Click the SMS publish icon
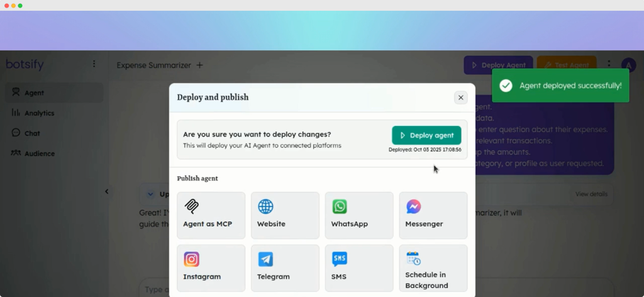Image resolution: width=644 pixels, height=297 pixels. pyautogui.click(x=340, y=259)
